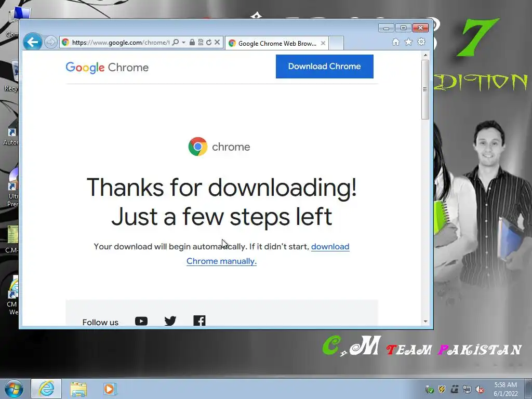This screenshot has width=532, height=399.
Task: Open the network connection tray icon
Action: tap(467, 390)
